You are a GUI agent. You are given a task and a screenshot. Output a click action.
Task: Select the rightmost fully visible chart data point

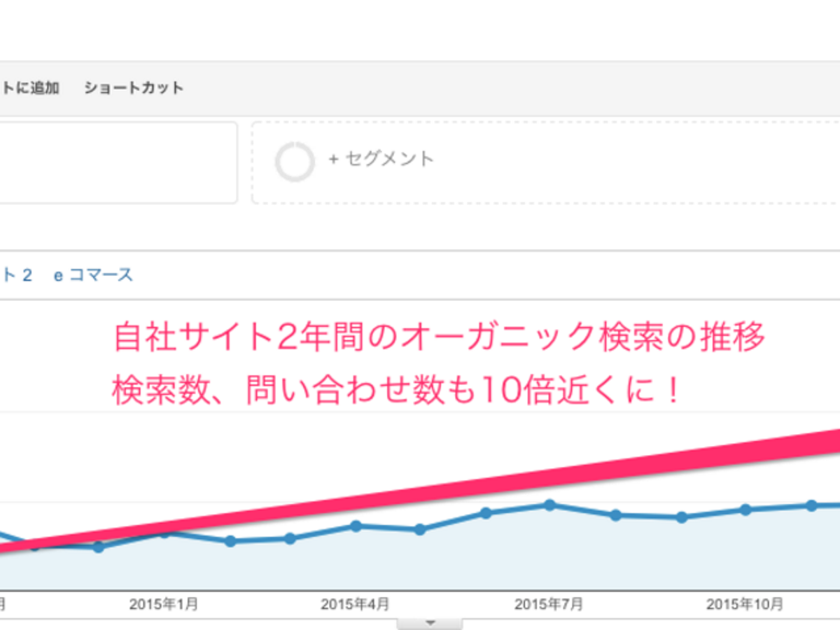(x=811, y=505)
